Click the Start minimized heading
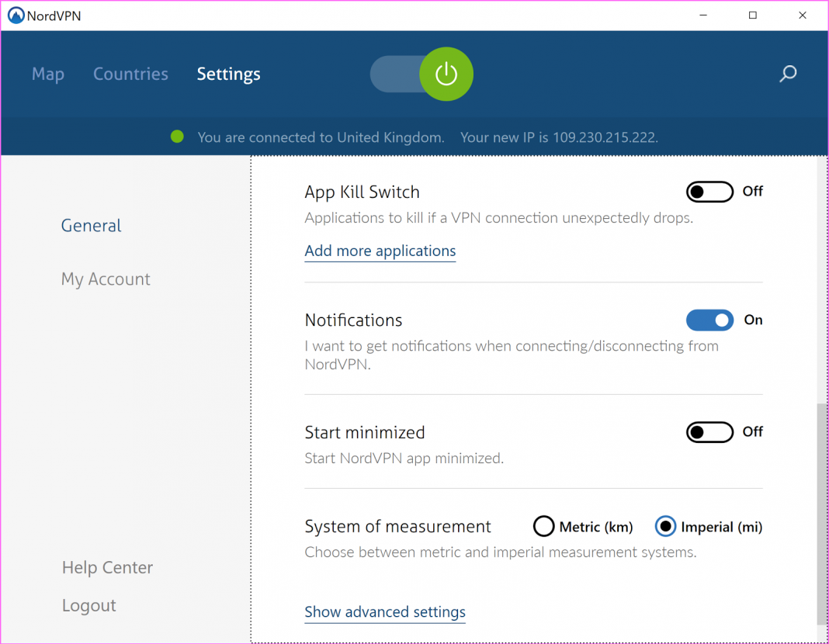The image size is (829, 644). [365, 433]
